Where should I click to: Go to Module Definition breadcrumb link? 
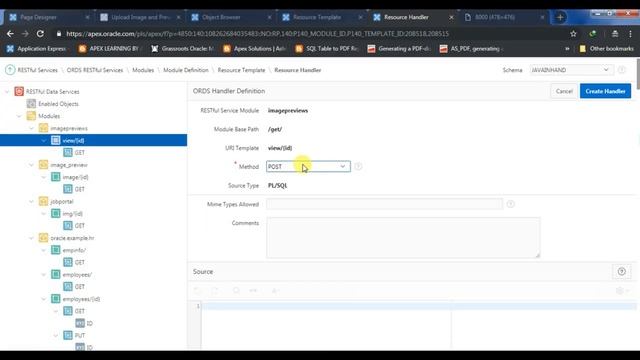click(x=186, y=70)
